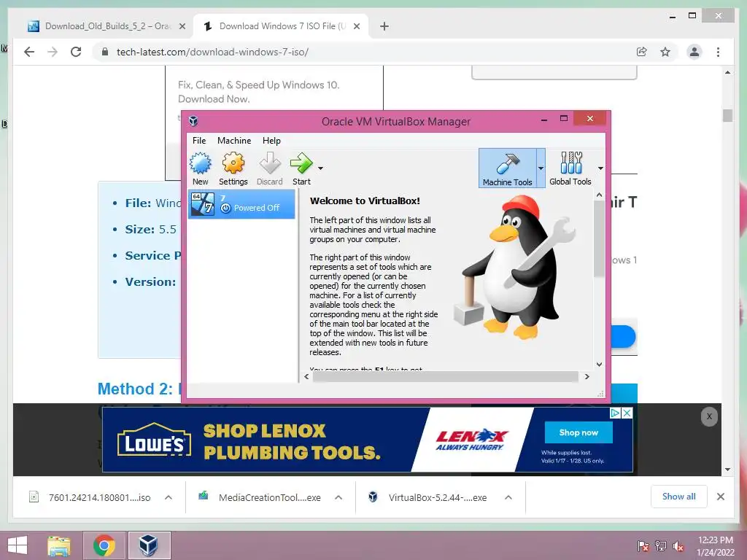Bookmark this page star icon

[x=665, y=52]
